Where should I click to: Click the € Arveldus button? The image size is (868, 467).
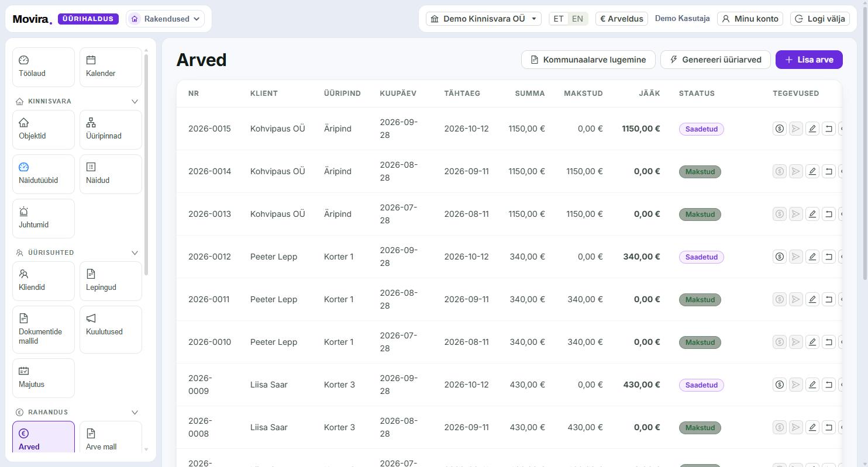click(x=622, y=19)
